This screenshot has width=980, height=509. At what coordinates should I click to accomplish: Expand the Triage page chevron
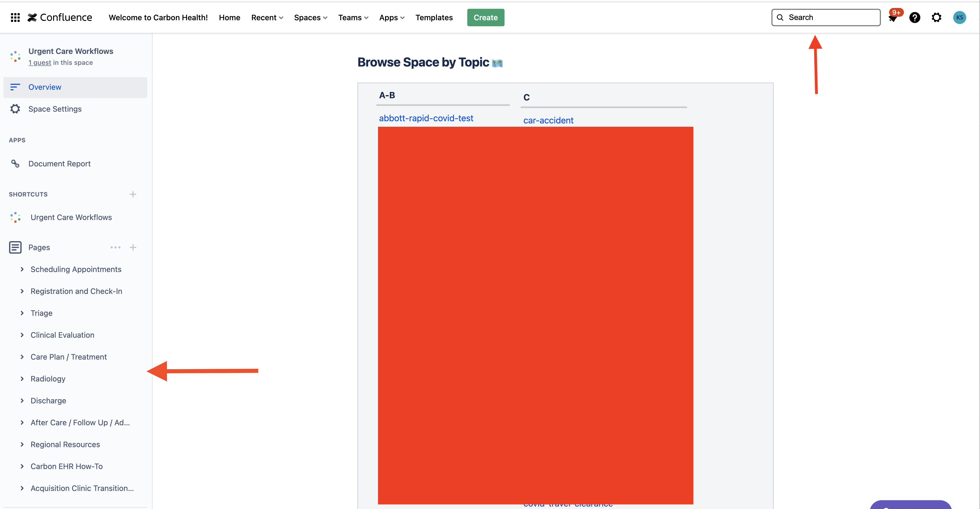[x=22, y=313]
